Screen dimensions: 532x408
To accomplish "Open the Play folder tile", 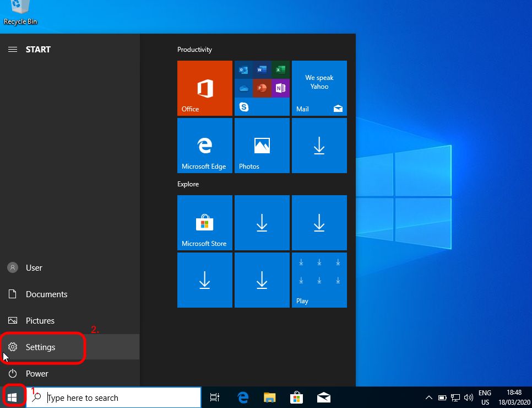I will [x=319, y=280].
